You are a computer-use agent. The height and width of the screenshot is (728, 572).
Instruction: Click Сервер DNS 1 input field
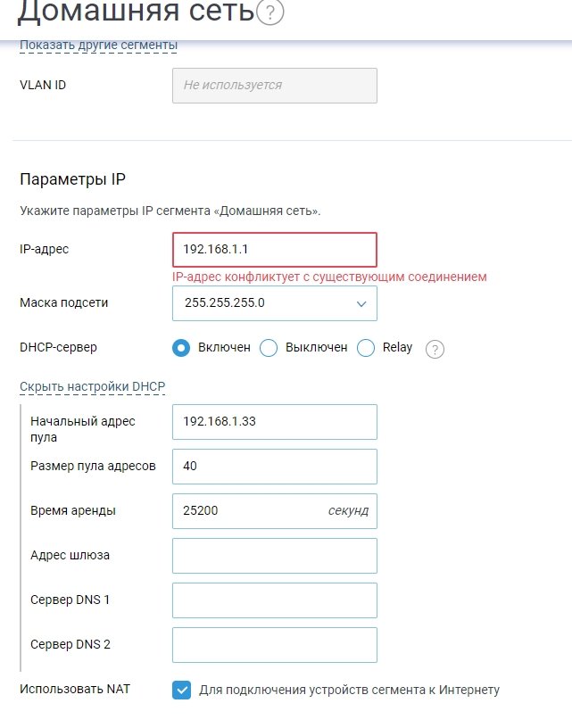click(x=274, y=600)
